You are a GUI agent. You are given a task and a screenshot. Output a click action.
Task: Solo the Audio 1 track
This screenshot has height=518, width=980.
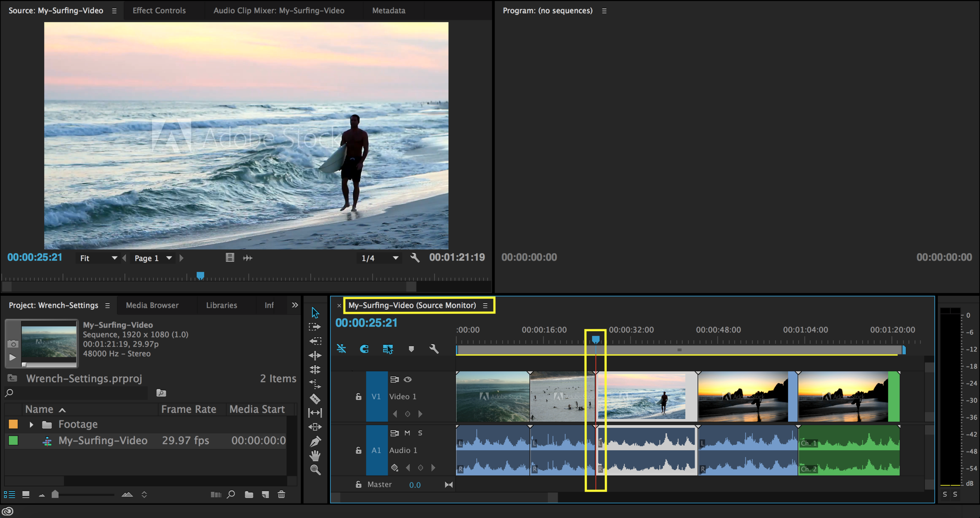(420, 433)
